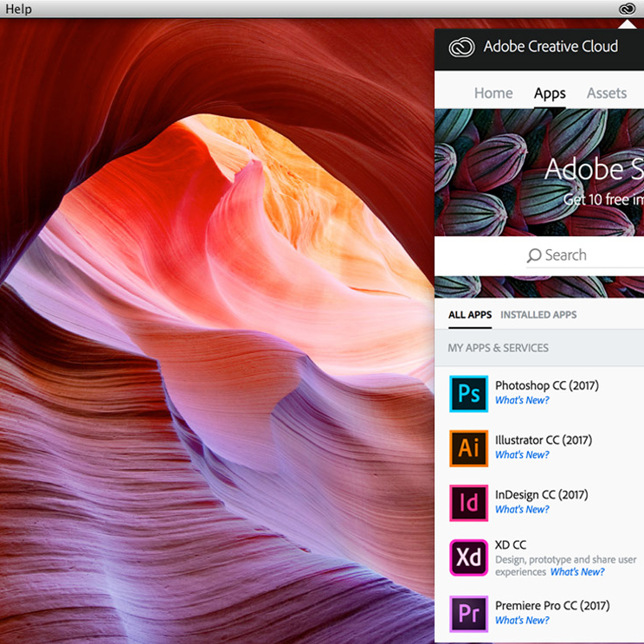Click the Adobe Stock promo banner
The width and height of the screenshot is (644, 644).
(x=539, y=172)
